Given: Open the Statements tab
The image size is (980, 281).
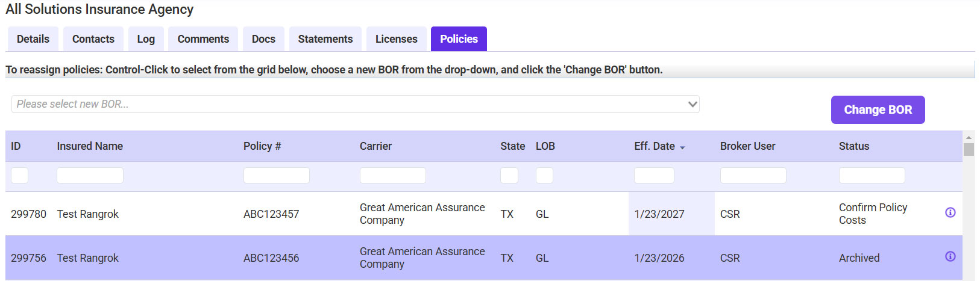Looking at the screenshot, I should pyautogui.click(x=325, y=39).
